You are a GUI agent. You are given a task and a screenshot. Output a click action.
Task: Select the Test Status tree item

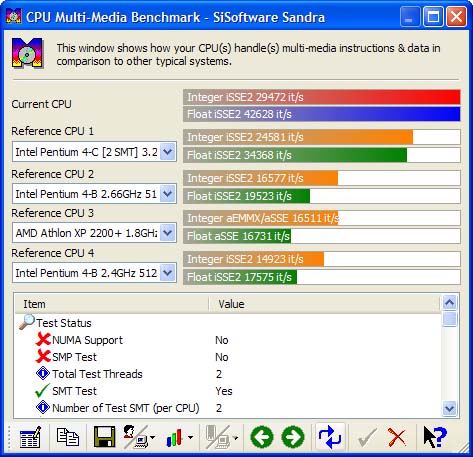point(64,323)
